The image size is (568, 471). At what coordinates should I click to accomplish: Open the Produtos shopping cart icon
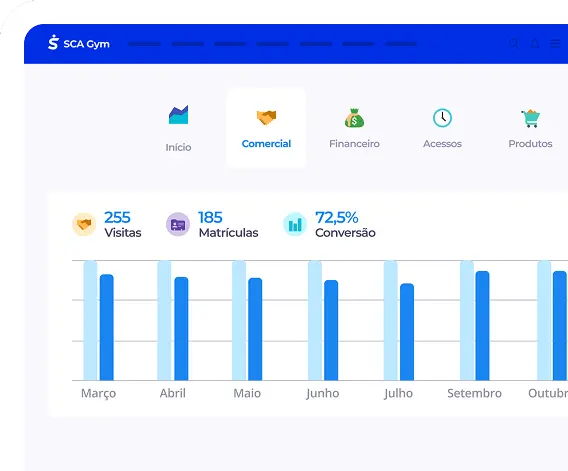[531, 118]
